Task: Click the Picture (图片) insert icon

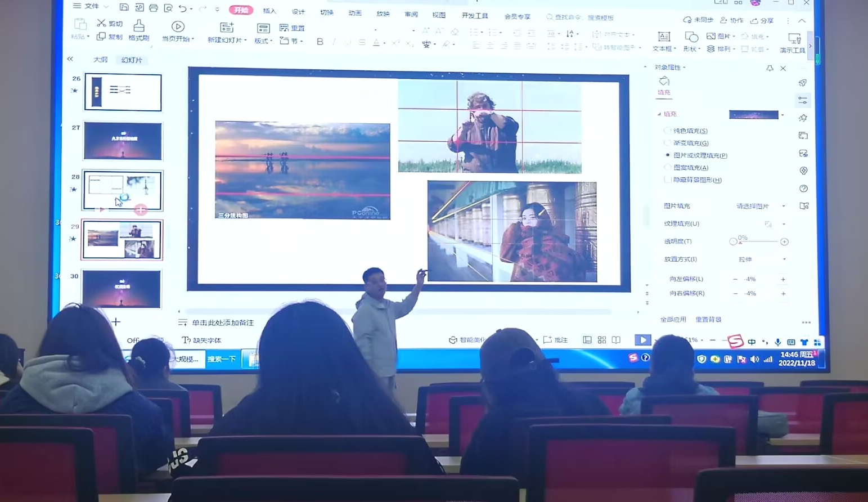Action: coord(711,36)
